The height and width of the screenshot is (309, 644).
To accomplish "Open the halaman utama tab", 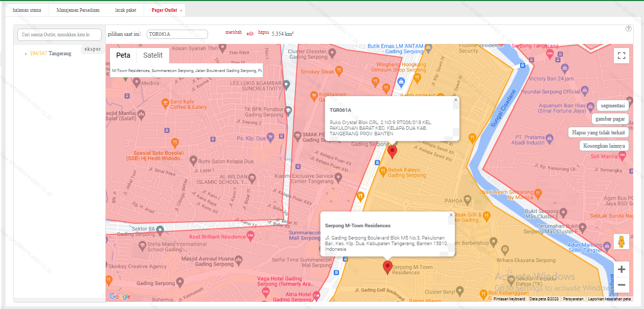I will [x=27, y=10].
